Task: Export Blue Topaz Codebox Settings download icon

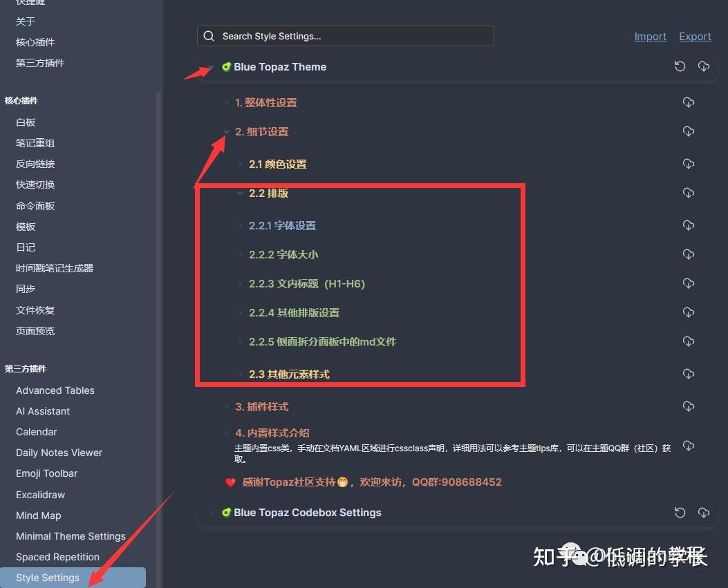Action: click(704, 513)
